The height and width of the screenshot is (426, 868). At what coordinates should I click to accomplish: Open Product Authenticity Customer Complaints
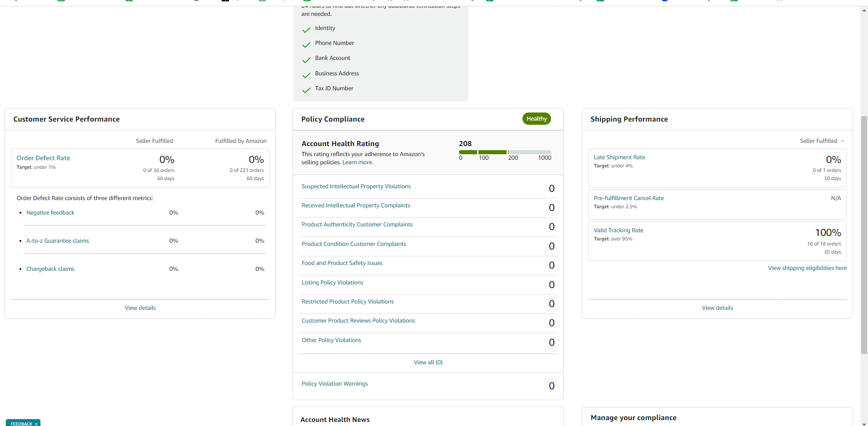[x=357, y=225]
